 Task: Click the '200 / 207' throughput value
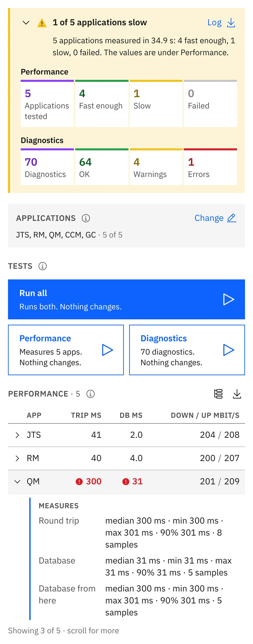pyautogui.click(x=220, y=458)
